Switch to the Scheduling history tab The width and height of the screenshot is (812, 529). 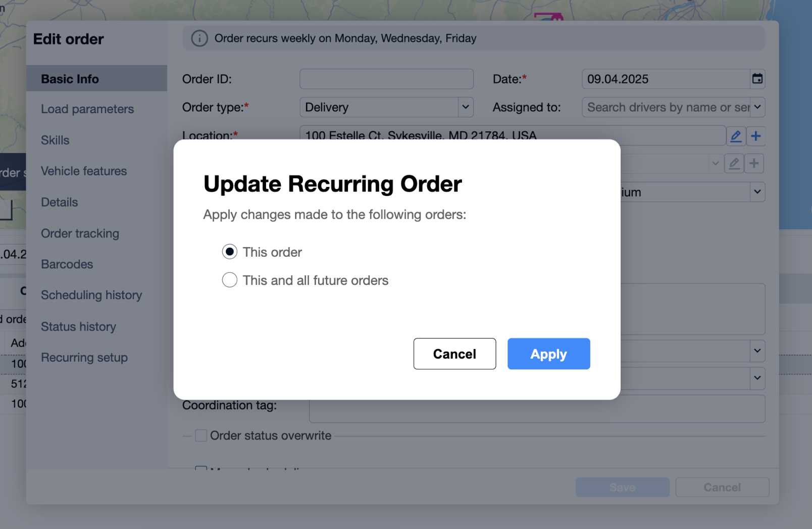(91, 295)
